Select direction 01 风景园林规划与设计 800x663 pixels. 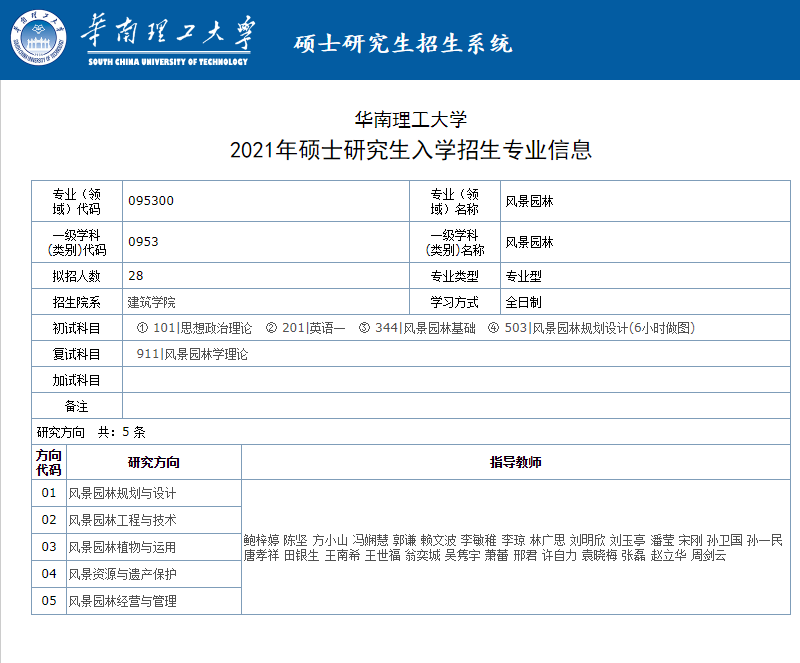click(x=122, y=493)
